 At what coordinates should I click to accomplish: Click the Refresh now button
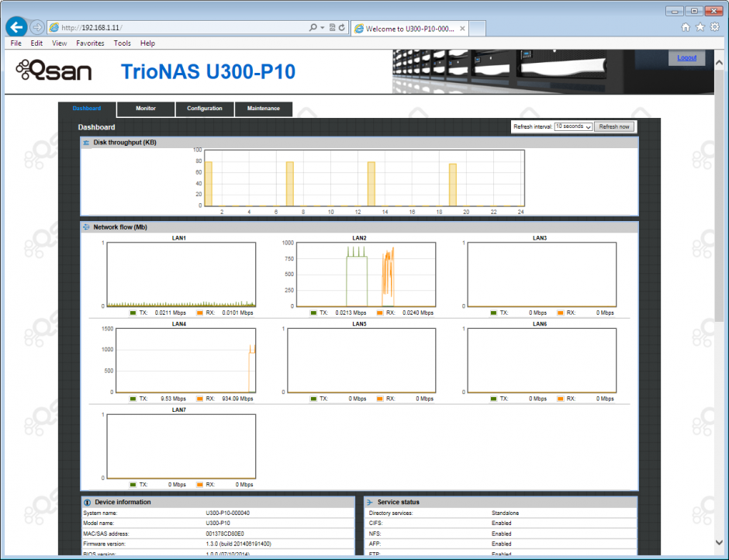click(613, 126)
